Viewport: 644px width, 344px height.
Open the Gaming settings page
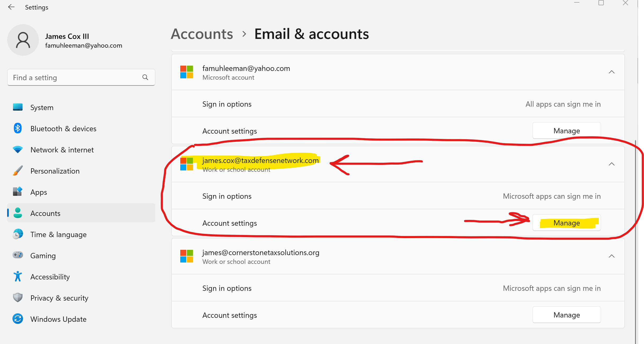(81, 255)
